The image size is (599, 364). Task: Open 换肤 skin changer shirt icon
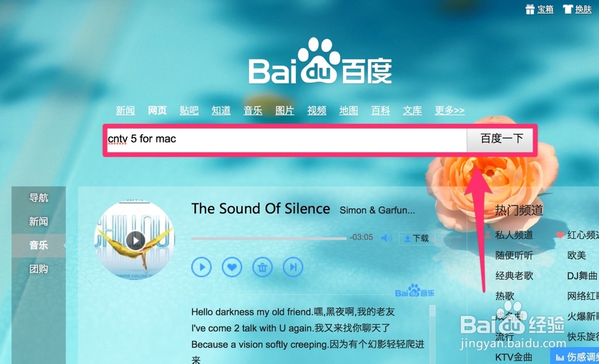pyautogui.click(x=568, y=9)
